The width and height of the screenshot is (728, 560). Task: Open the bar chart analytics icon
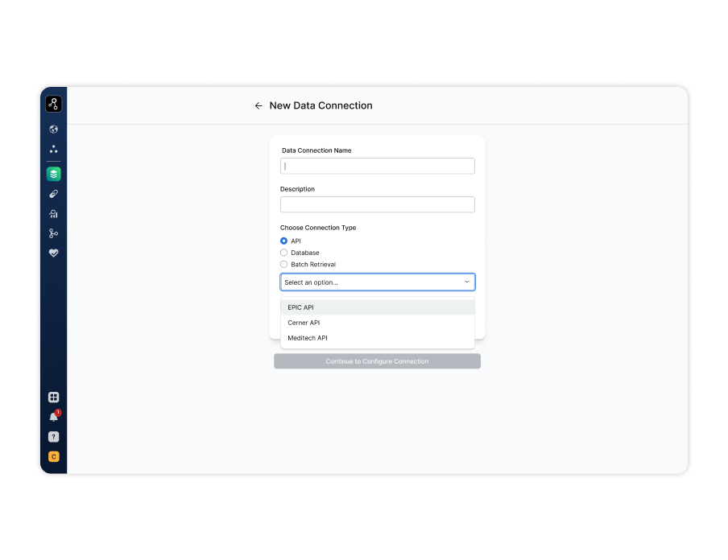(53, 214)
